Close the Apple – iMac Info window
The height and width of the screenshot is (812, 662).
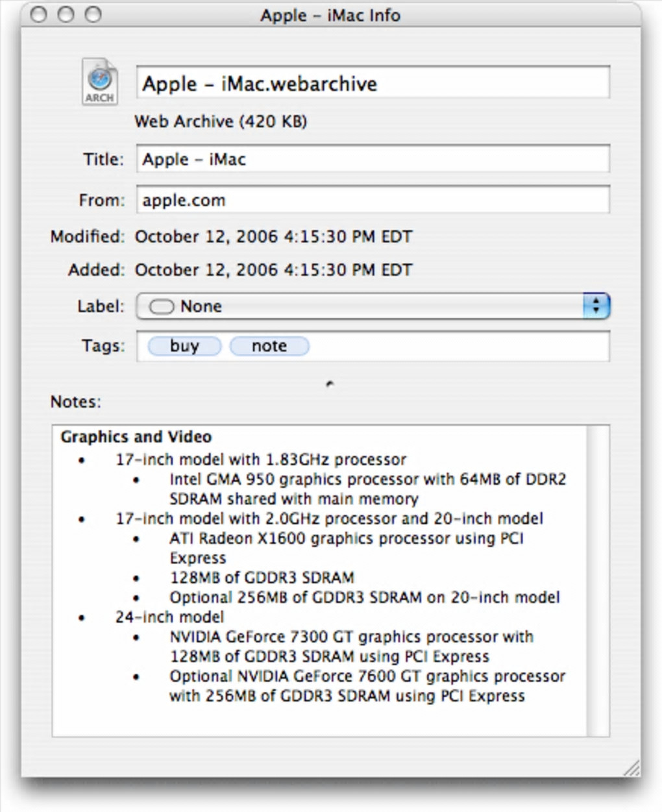click(39, 14)
